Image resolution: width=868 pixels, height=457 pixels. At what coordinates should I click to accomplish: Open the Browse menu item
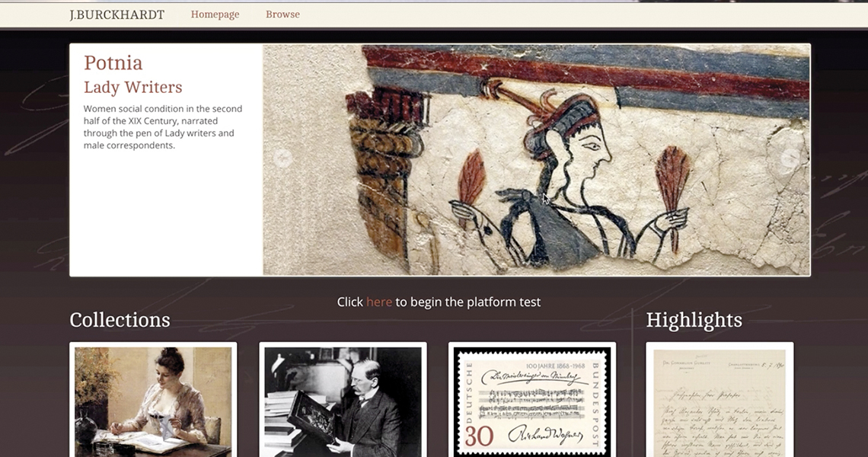282,14
